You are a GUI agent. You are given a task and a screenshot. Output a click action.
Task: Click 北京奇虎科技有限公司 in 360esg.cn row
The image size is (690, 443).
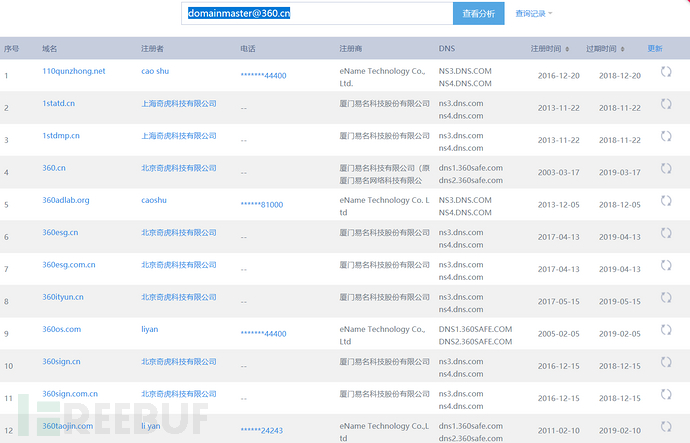[x=179, y=232]
